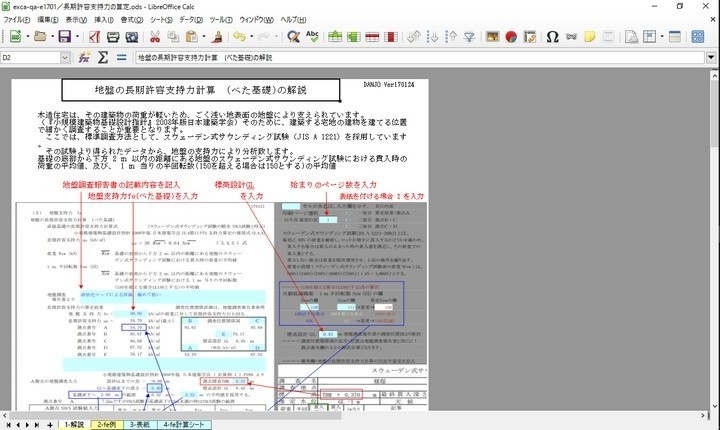Image resolution: width=720 pixels, height=430 pixels.
Task: Open the Paste options dropdown arrow
Action: coord(204,36)
